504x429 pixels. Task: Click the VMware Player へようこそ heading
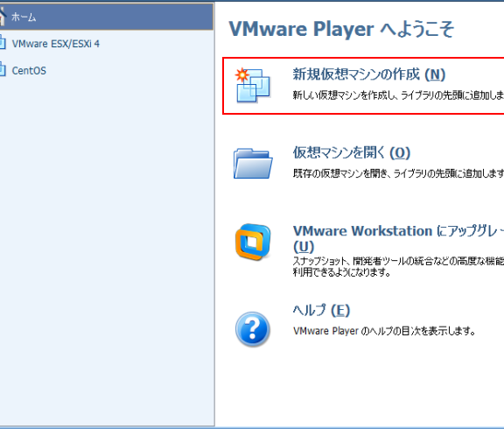tap(341, 29)
